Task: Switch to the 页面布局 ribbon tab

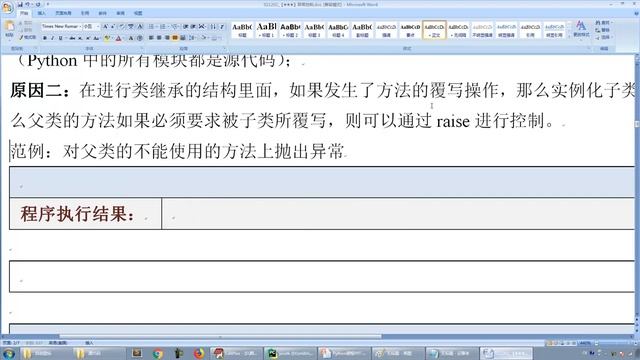Action: tap(63, 13)
